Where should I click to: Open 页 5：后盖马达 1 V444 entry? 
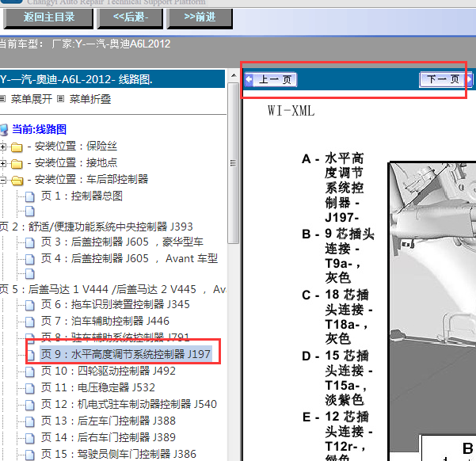pos(112,289)
